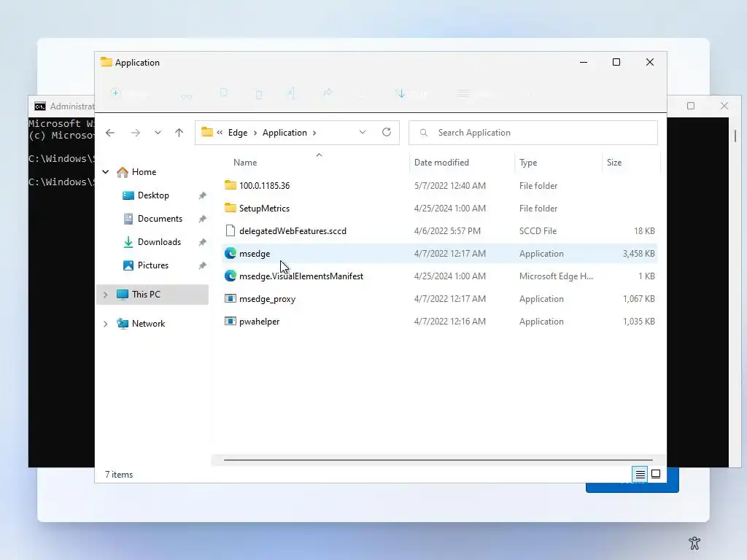Click the Command Prompt window icon
Viewport: 747px width, 560px height.
[40, 106]
